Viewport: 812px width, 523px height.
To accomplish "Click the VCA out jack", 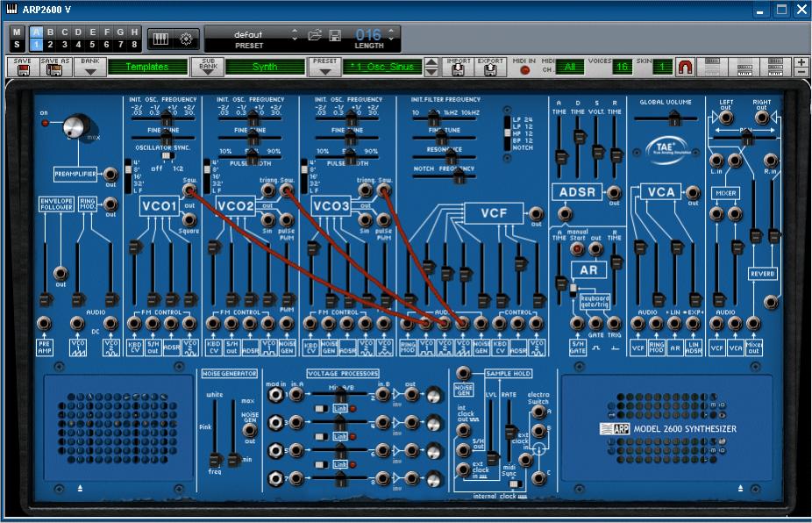I will point(693,193).
